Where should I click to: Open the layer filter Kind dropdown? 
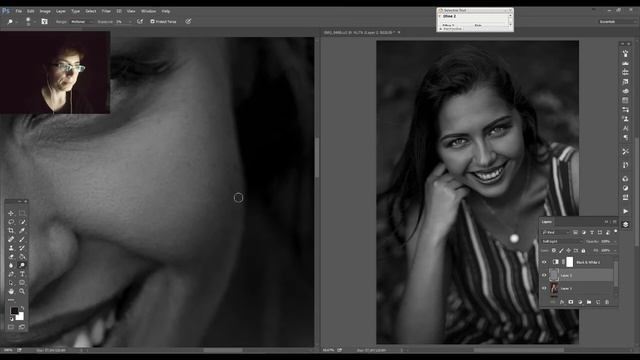point(556,232)
